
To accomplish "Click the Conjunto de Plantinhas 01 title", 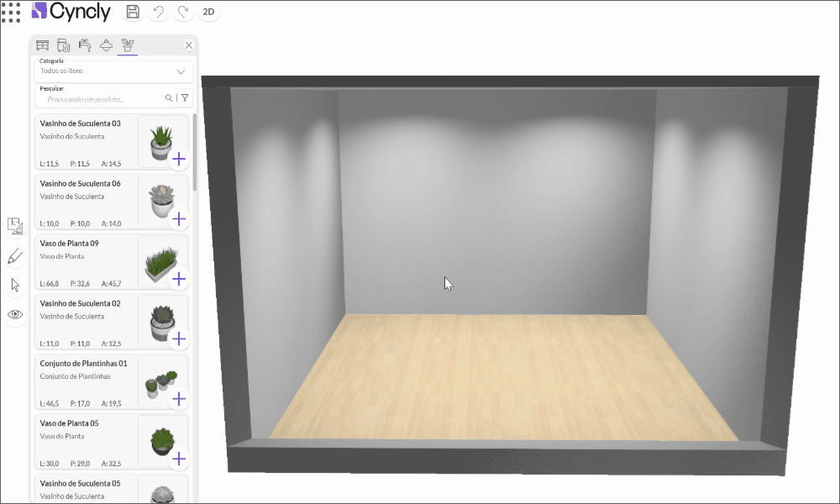I will point(83,363).
